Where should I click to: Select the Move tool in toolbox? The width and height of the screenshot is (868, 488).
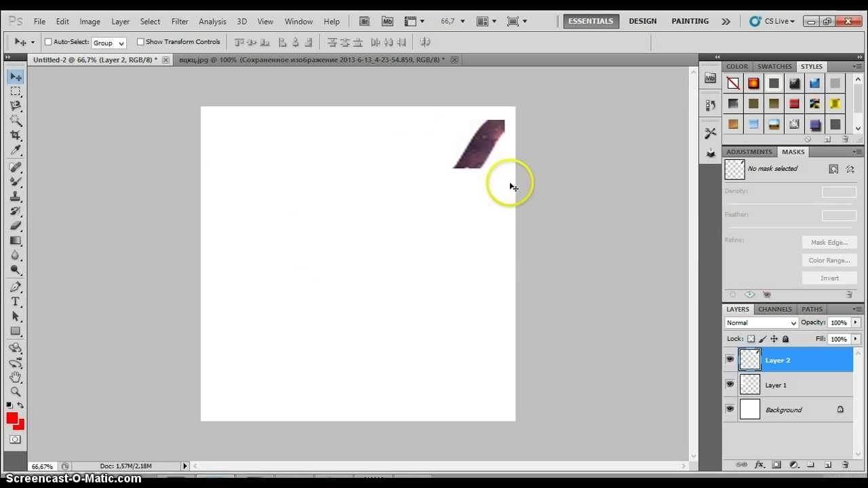point(16,77)
